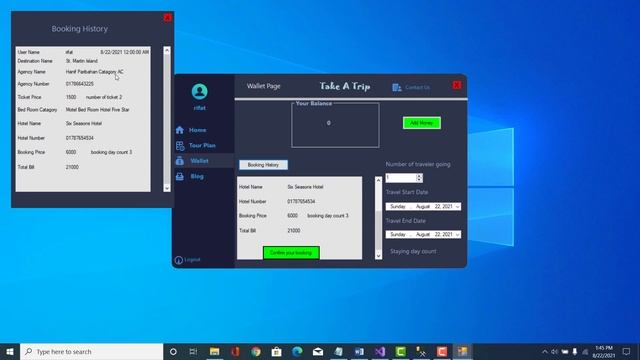Screen dimensions: 640x360
Task: Open red Camtasia recorder icon on taskbar
Action: pyautogui.click(x=442, y=351)
